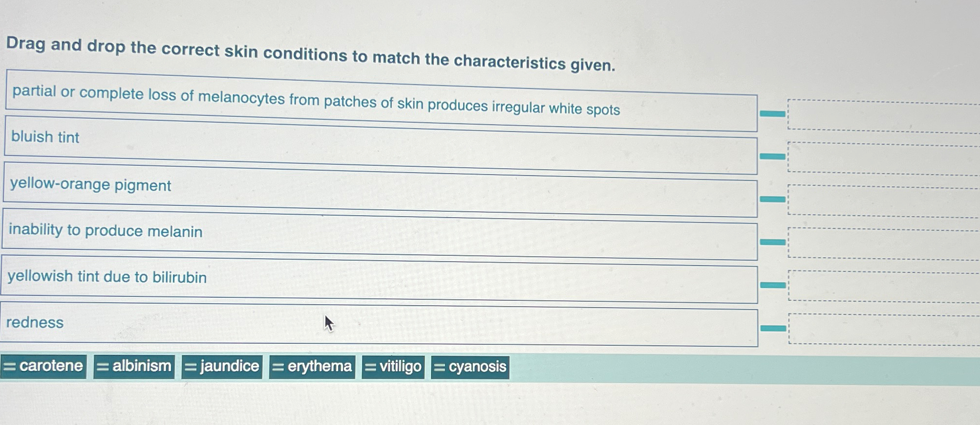Select the erythema draggable tile

coord(313,367)
